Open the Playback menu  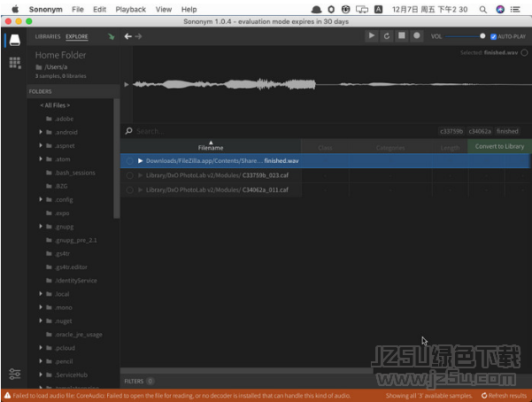point(131,10)
